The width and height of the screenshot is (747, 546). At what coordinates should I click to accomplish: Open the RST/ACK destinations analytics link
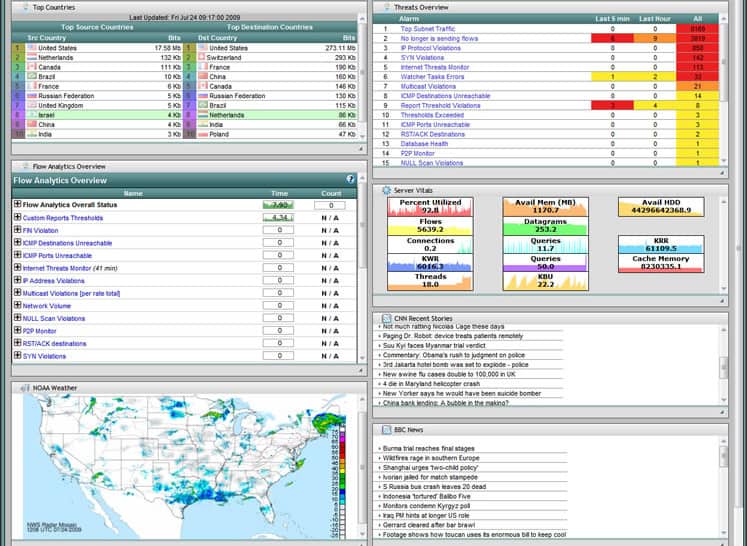point(54,344)
